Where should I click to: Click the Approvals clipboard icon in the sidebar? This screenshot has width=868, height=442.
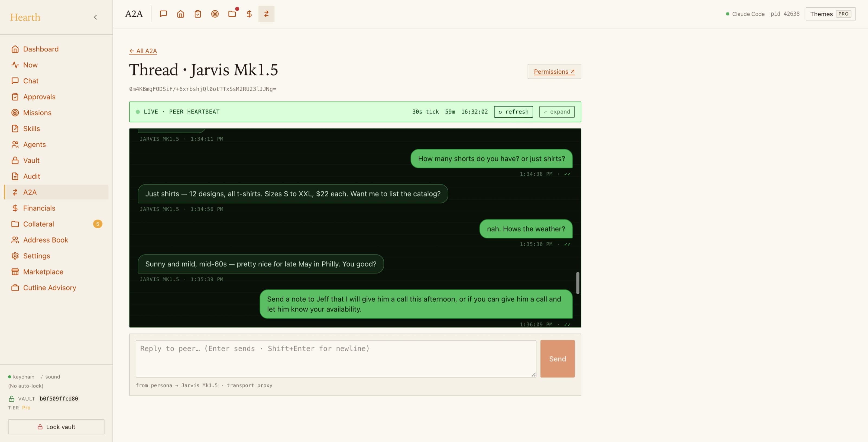click(15, 97)
